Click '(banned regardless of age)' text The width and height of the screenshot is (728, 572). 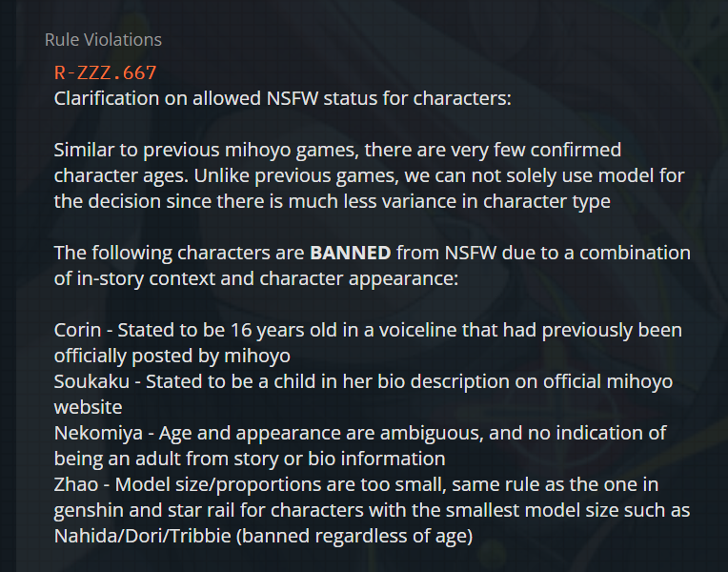coord(354,536)
